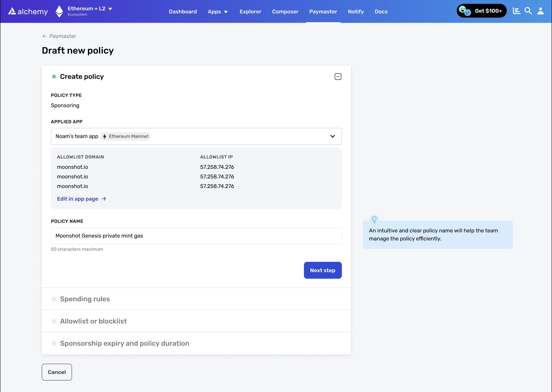Open the user profile icon

(x=540, y=11)
